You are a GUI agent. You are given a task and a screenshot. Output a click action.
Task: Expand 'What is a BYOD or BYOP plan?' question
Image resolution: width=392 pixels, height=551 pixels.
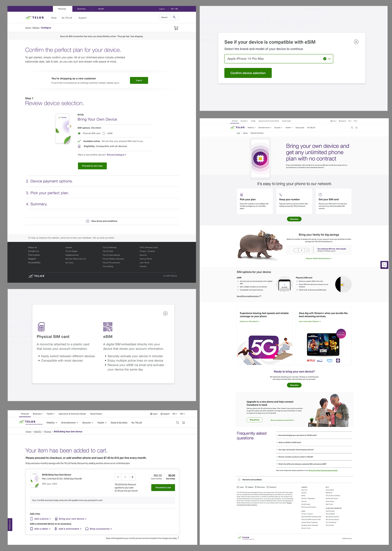click(314, 442)
